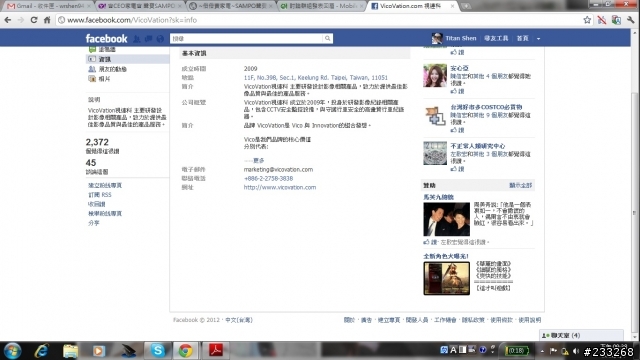This screenshot has height=360, width=640.
Task: Open the chat room (4) bar
Action: point(581,335)
